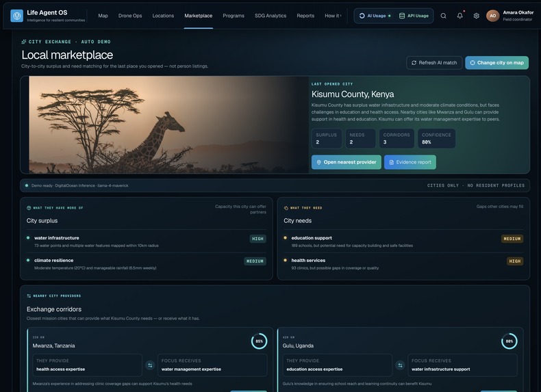Screen dimensions: 541x392
Task: Switch to the Reports tab
Action: pyautogui.click(x=305, y=16)
